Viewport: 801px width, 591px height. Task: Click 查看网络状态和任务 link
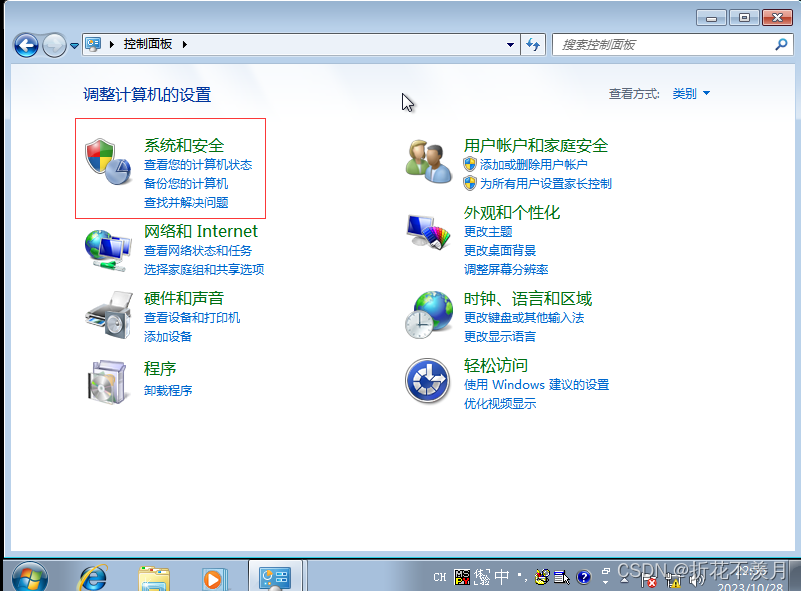click(x=198, y=250)
